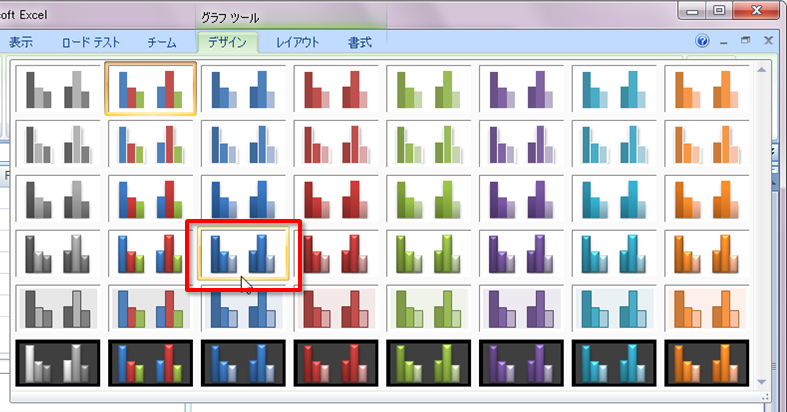Open Excel help question mark icon
Image resolution: width=787 pixels, height=412 pixels.
coord(702,41)
